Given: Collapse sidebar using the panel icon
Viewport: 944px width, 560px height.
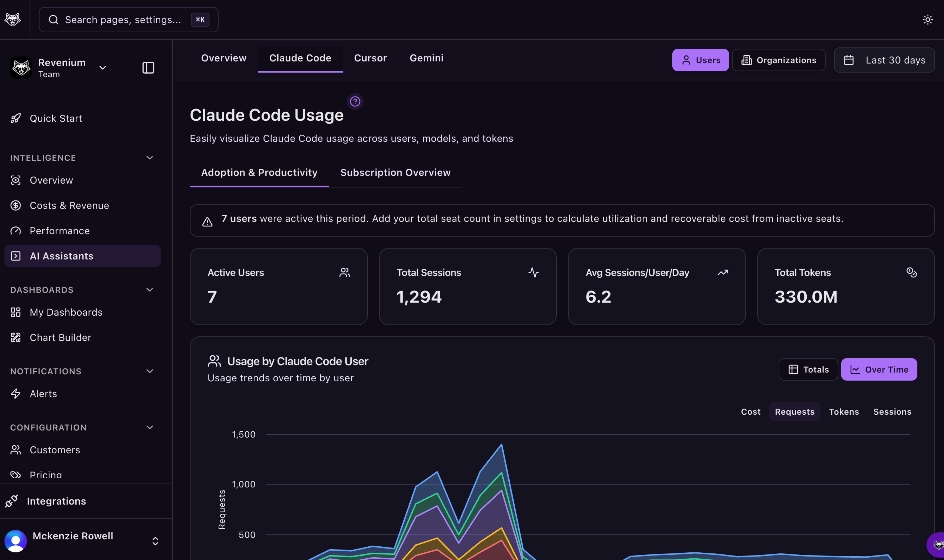Looking at the screenshot, I should click(148, 68).
